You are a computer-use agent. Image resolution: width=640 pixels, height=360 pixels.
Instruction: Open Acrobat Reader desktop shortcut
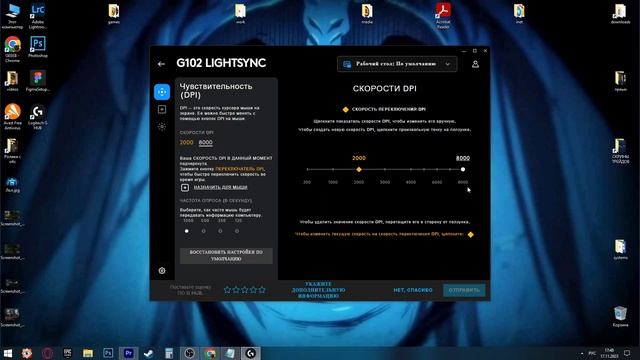tap(443, 16)
